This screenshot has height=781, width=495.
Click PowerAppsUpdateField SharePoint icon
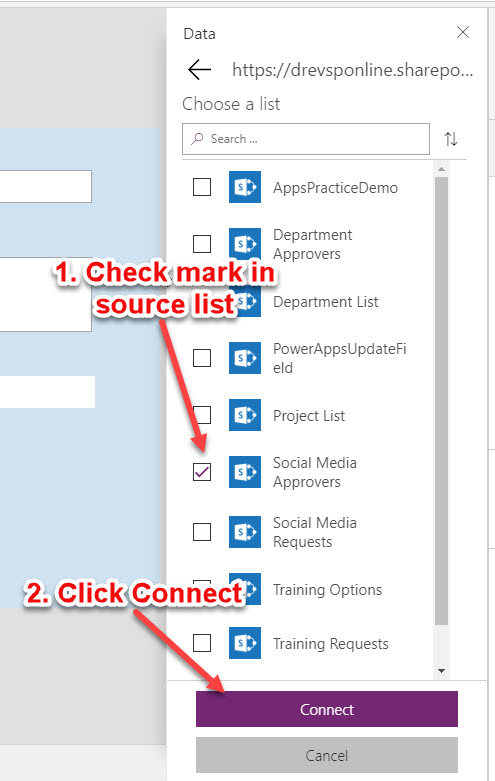coord(245,358)
